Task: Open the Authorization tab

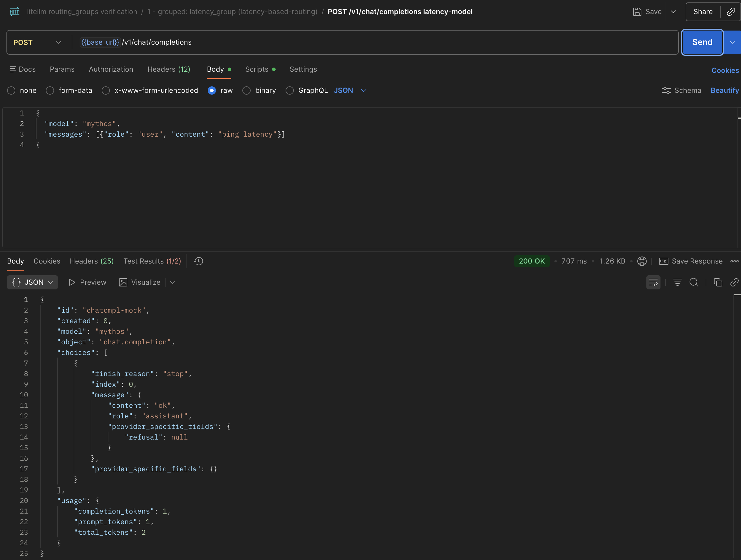Action: coord(111,69)
